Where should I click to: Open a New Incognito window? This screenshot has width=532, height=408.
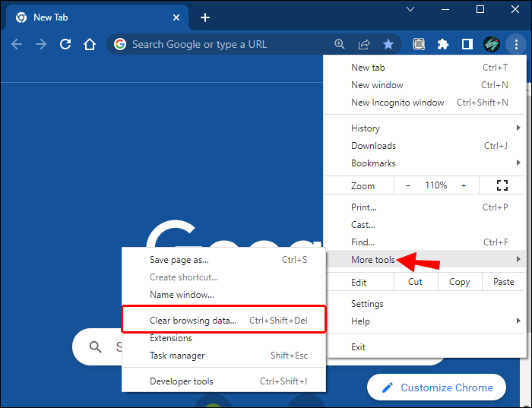point(426,103)
